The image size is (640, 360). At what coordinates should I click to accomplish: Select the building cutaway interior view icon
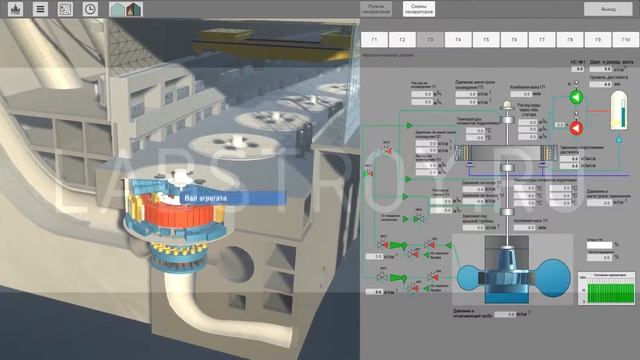pos(134,9)
